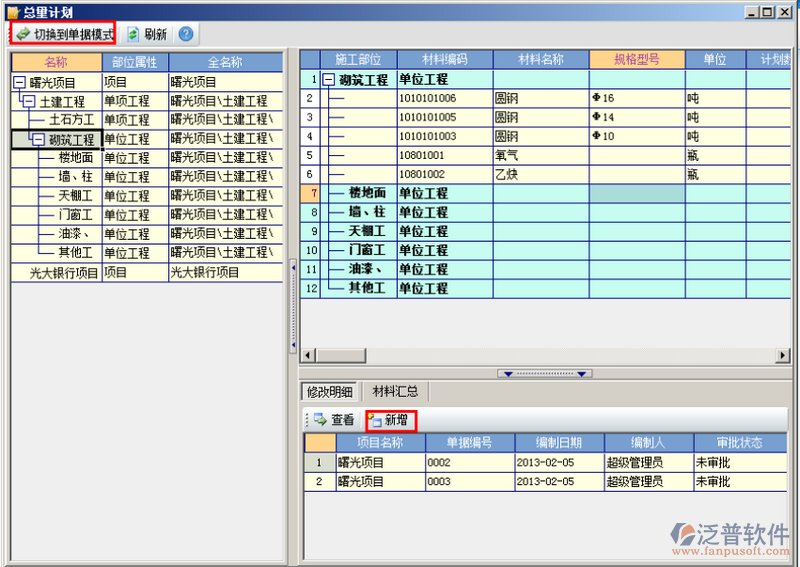Click the horizontal scrollbar left arrow
The width and height of the screenshot is (800, 567).
pyautogui.click(x=308, y=356)
